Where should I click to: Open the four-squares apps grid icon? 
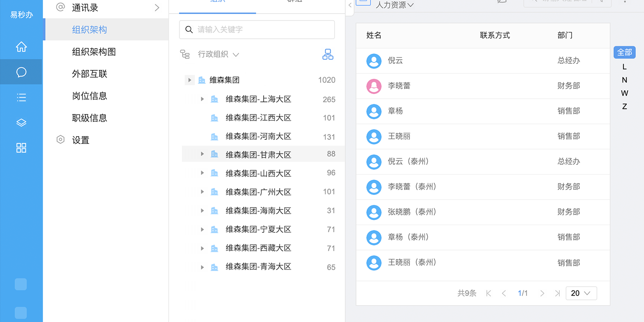point(21,148)
